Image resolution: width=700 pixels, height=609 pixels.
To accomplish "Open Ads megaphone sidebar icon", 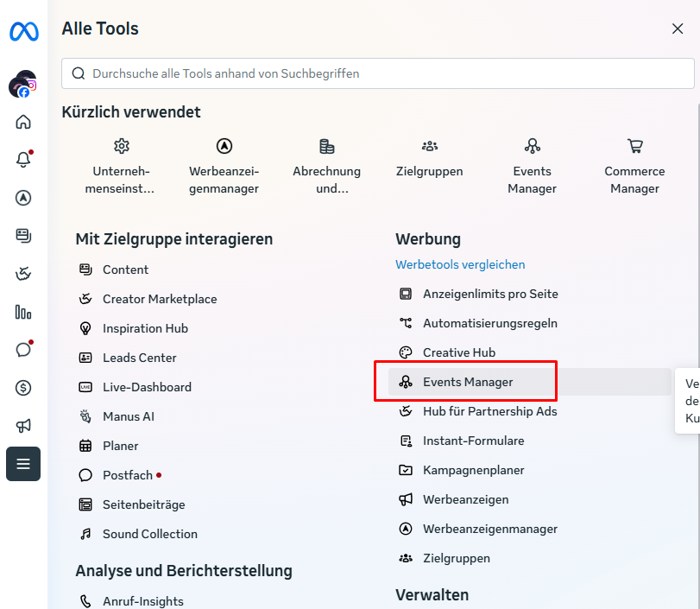I will [23, 425].
